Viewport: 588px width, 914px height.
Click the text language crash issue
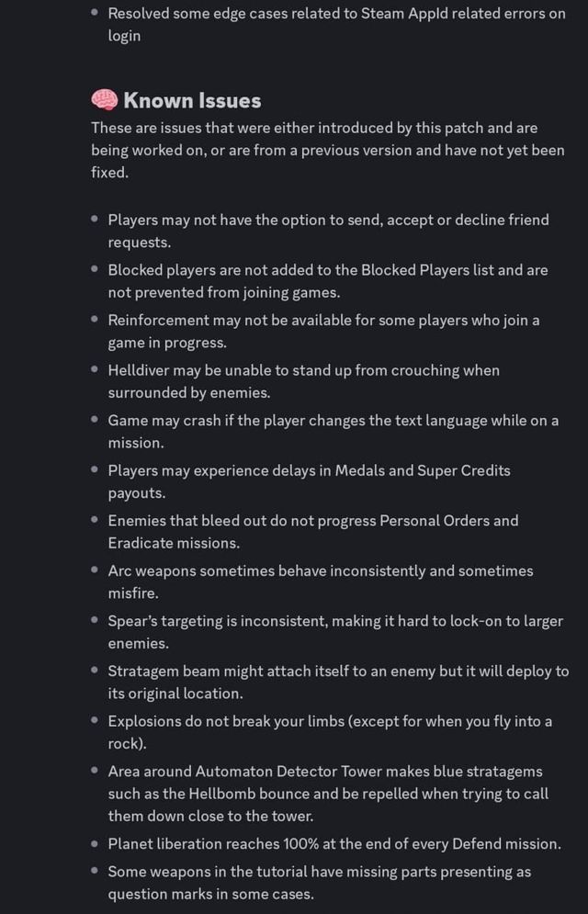333,431
